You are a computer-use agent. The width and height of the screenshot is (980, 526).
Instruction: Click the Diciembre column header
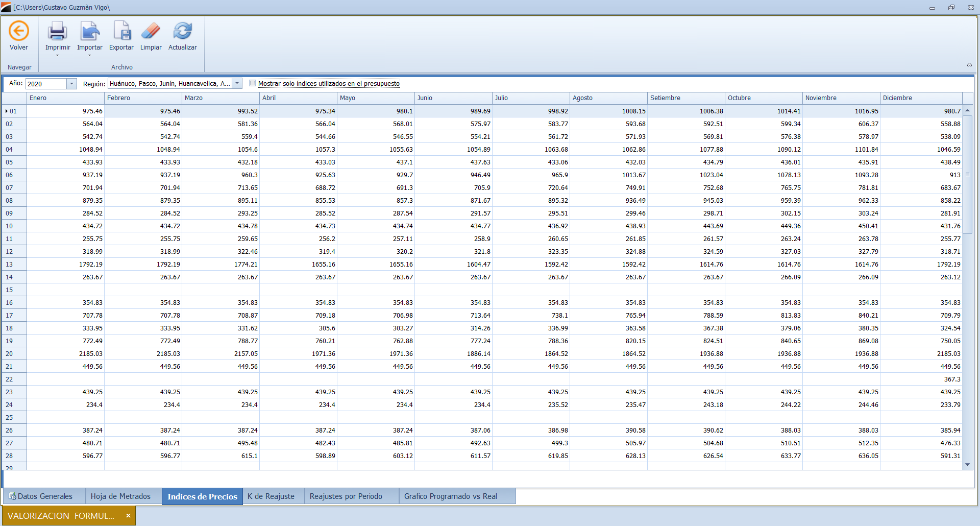(x=920, y=98)
